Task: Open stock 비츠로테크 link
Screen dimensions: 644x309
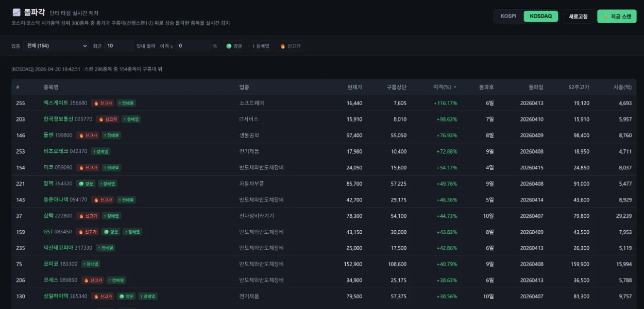Action: coord(56,151)
